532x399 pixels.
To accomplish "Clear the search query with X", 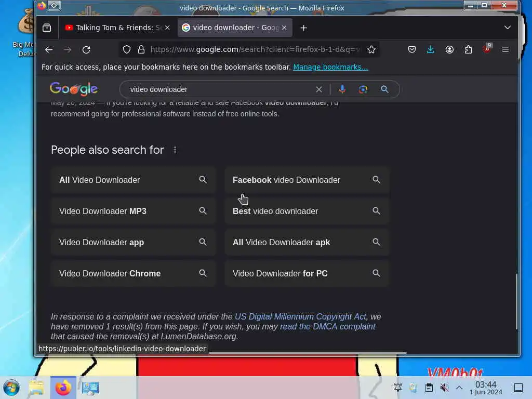I will click(x=318, y=89).
